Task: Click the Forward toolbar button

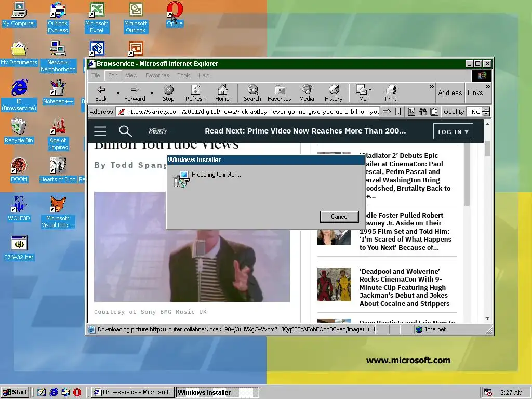Action: 135,94
